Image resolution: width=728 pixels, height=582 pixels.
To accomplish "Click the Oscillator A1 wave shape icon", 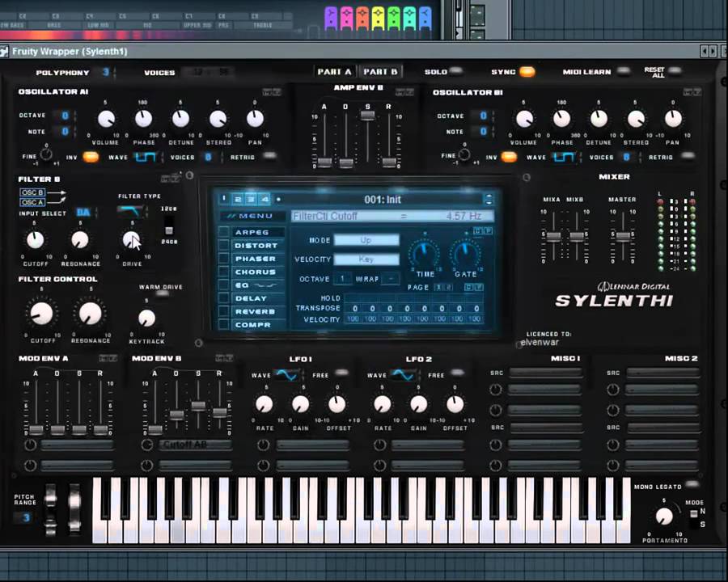I will [146, 158].
